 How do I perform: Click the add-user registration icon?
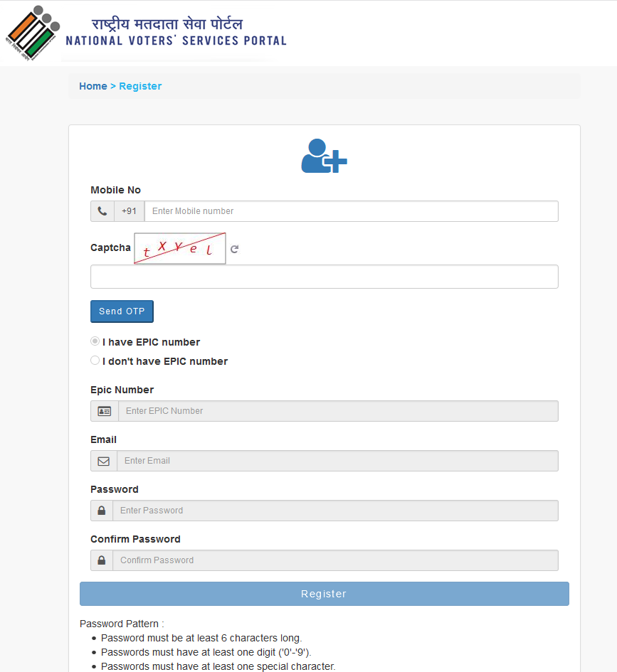tap(324, 156)
